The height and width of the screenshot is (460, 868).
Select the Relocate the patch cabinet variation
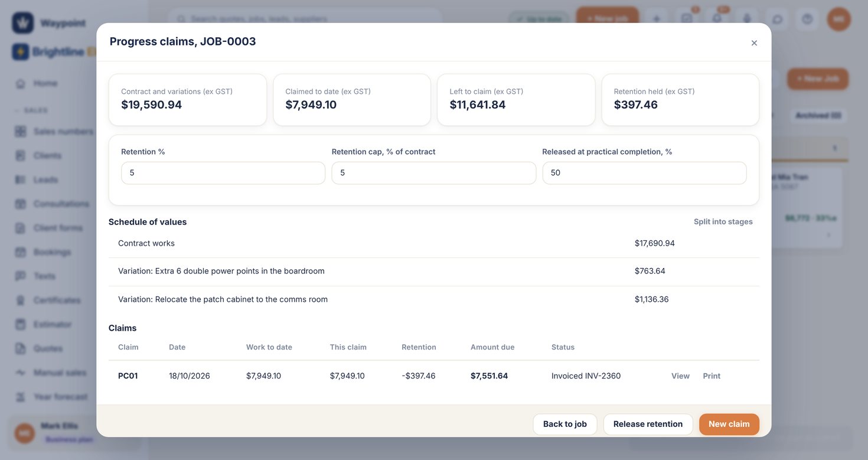434,299
